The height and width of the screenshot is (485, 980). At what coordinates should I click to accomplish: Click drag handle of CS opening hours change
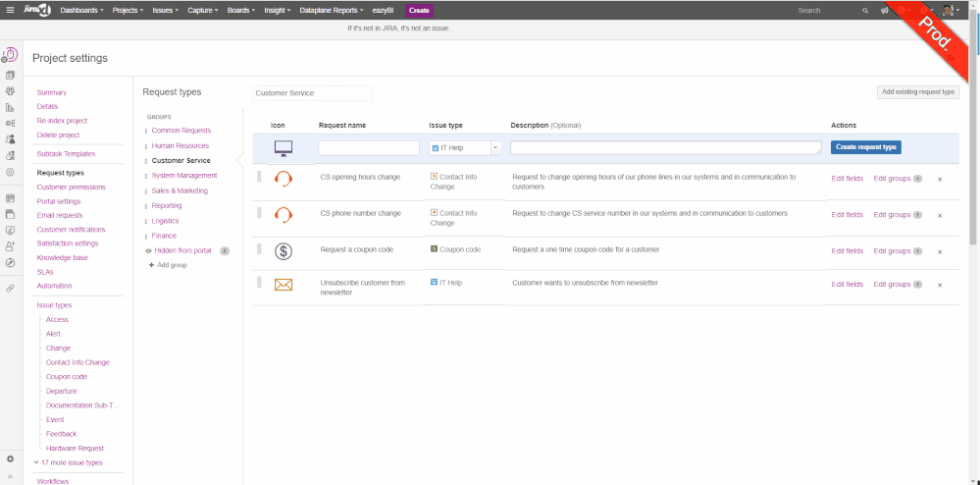pyautogui.click(x=259, y=177)
